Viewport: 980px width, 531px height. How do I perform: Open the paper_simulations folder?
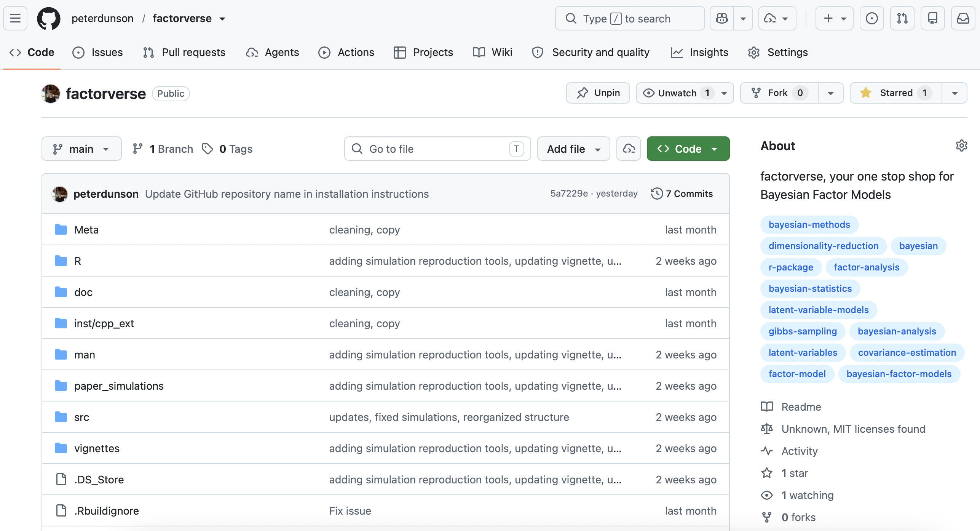pos(119,386)
